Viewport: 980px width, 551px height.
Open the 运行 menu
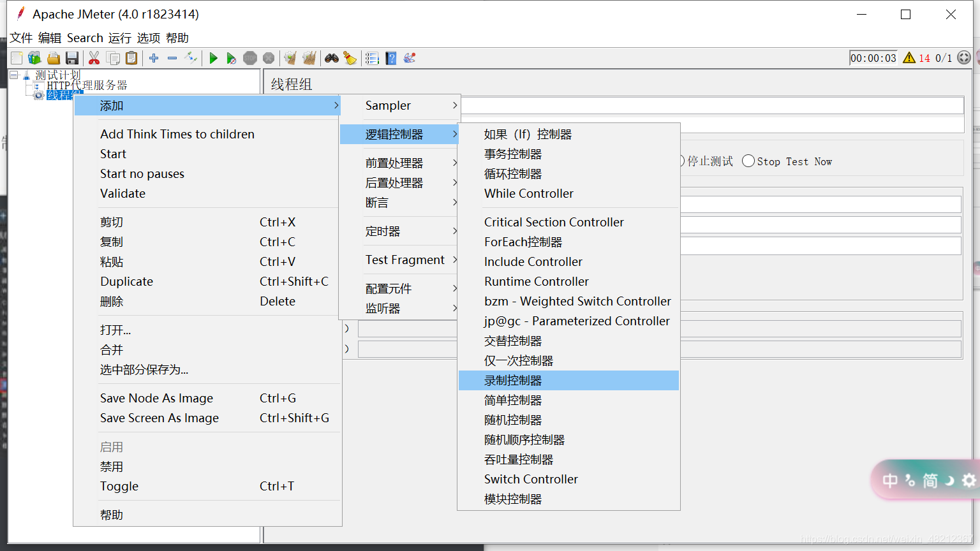(119, 38)
